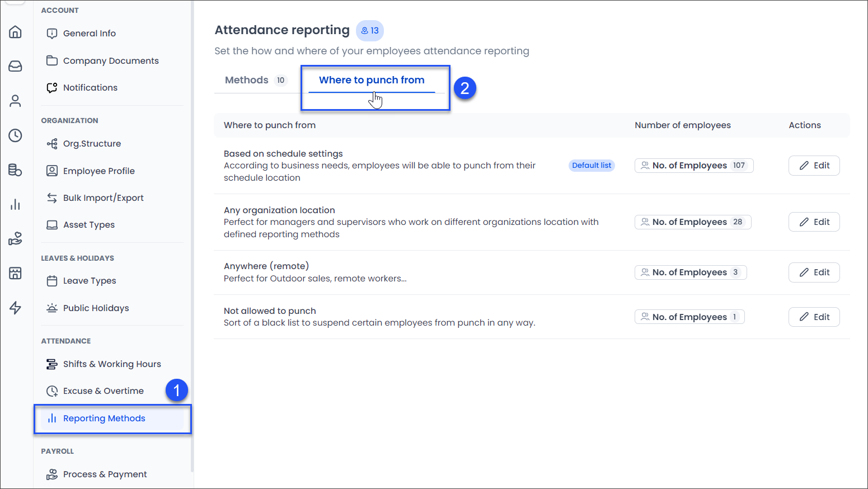The height and width of the screenshot is (489, 868).
Task: Select the coins payroll icon
Action: [16, 170]
